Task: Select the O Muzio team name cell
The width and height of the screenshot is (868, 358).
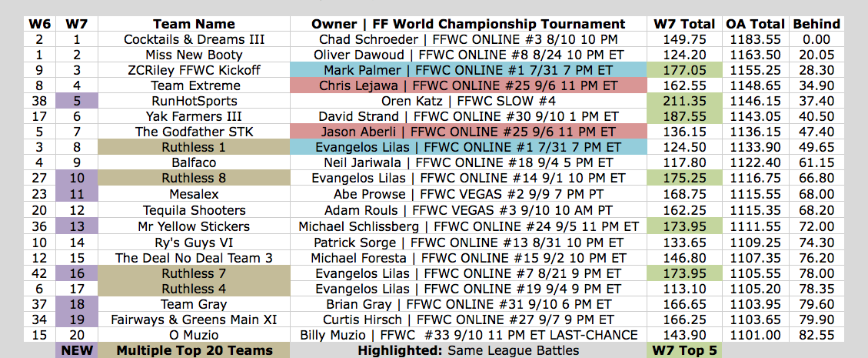Action: (x=194, y=335)
